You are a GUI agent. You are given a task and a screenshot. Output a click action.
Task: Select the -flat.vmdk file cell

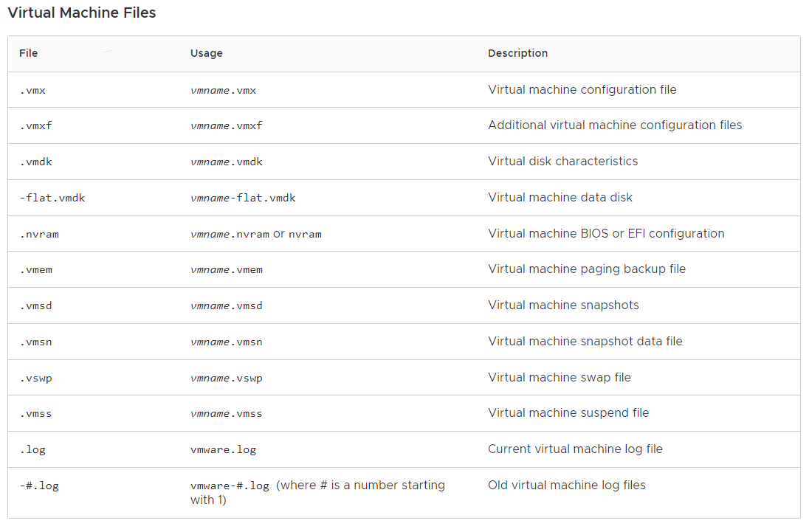click(52, 198)
